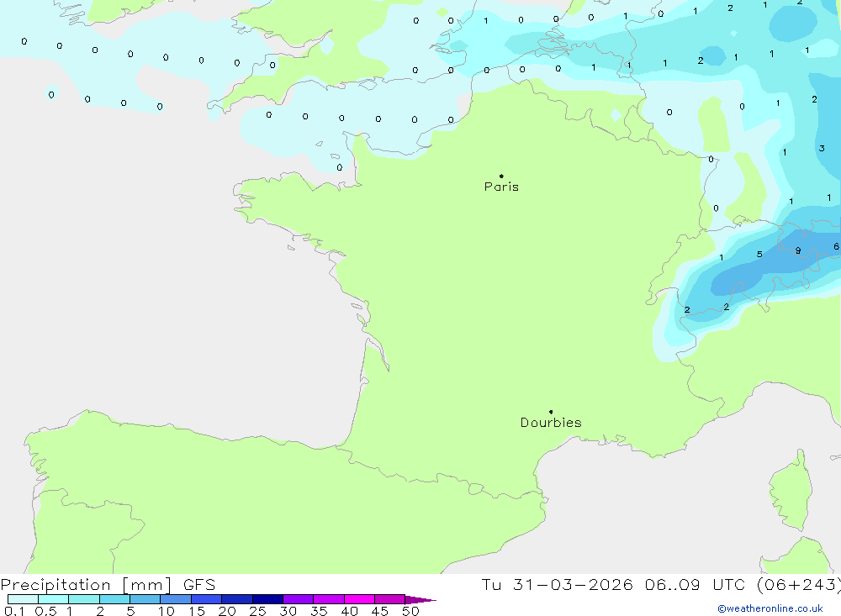
Task: Click the Precipitation [mm] GFS title
Action: (x=108, y=584)
